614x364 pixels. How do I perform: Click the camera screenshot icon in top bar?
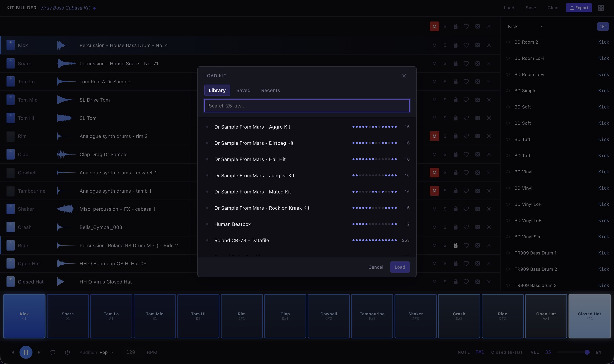(x=601, y=8)
